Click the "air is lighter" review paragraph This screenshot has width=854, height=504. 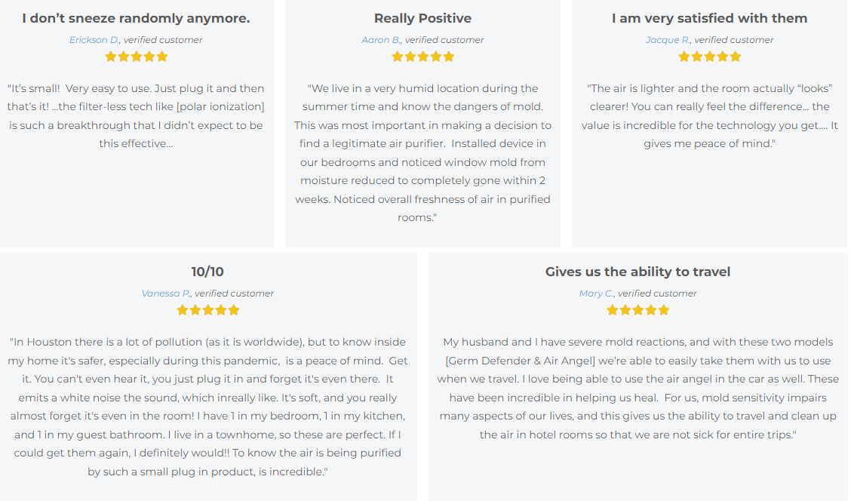point(709,115)
